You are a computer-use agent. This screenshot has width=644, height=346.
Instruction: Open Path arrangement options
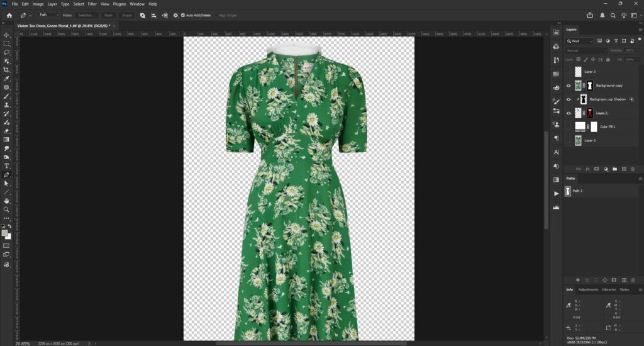coord(165,15)
